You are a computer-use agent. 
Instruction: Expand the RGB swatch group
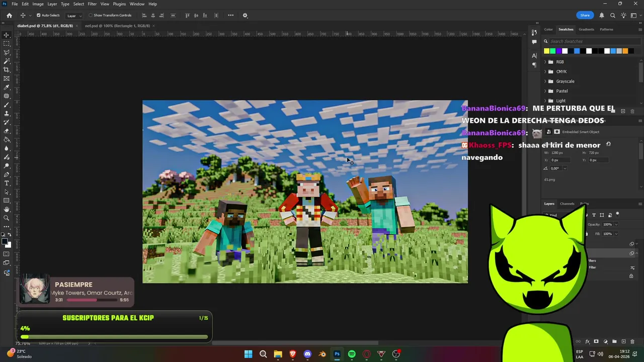tap(545, 62)
